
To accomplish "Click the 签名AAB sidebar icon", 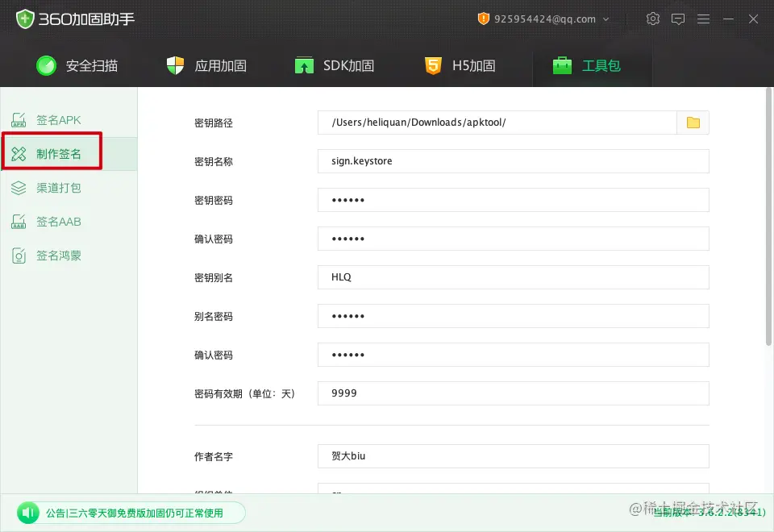I will [19, 222].
